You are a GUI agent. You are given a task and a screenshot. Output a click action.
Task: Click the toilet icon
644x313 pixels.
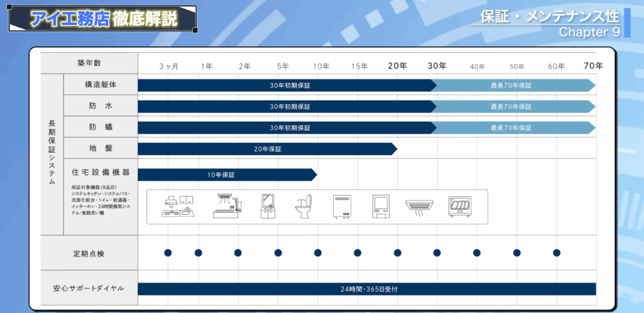click(x=304, y=207)
